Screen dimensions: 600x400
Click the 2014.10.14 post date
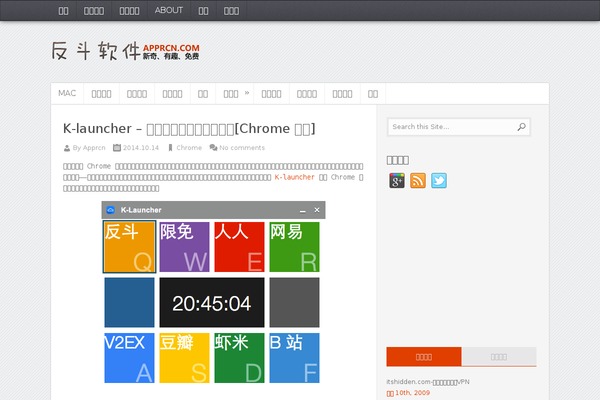(x=141, y=148)
